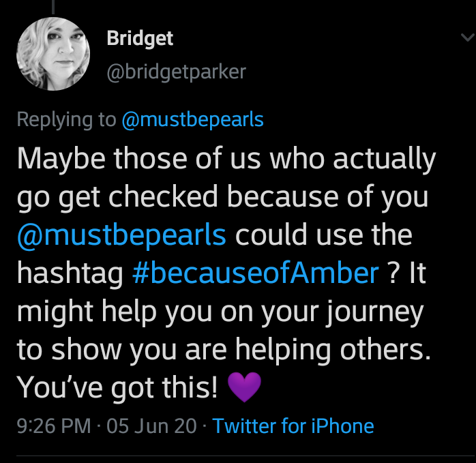The image size is (476, 463).
Task: Click the You've got this! text
Action: 117,388
